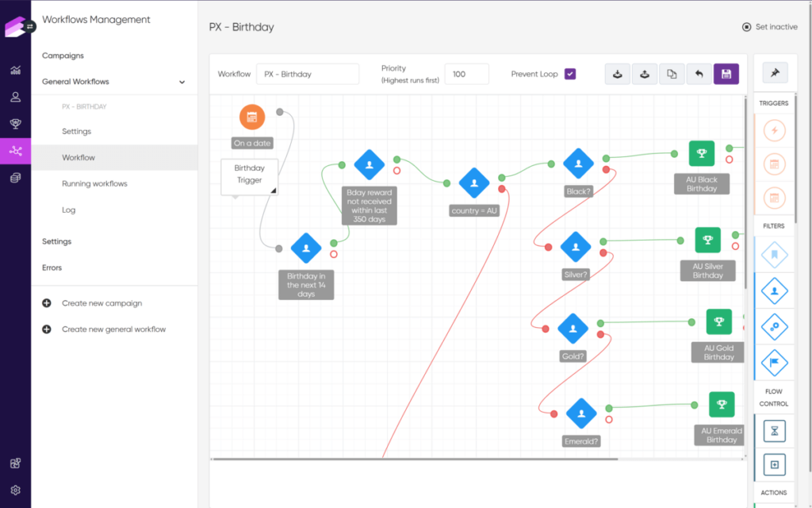Select the AU Silver Birthday reward node
Screen dimensions: 812x508
pos(708,240)
